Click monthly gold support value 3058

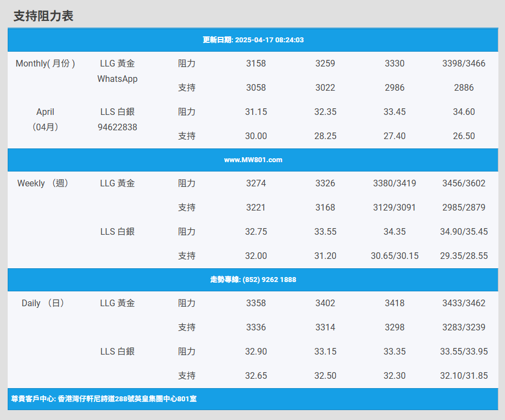coord(256,87)
